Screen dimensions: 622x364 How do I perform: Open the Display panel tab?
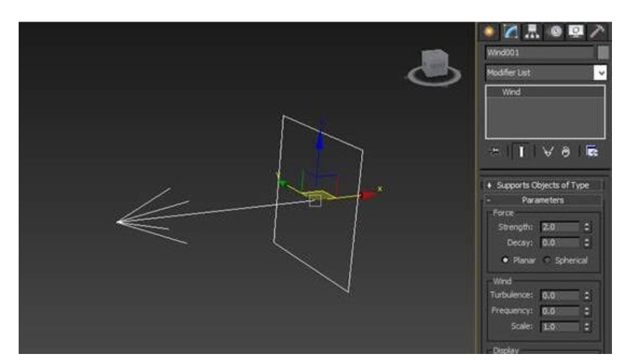coord(575,32)
